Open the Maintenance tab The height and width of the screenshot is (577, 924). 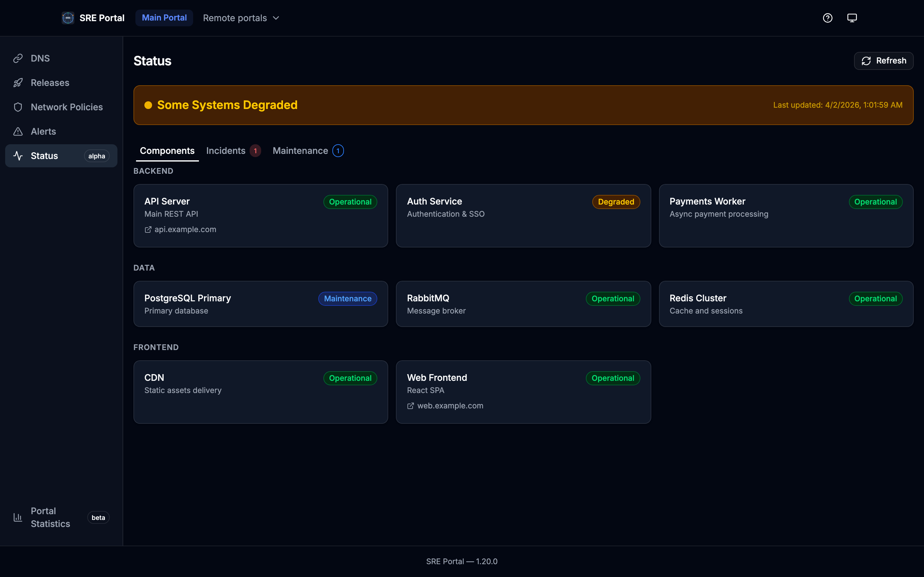click(x=300, y=150)
